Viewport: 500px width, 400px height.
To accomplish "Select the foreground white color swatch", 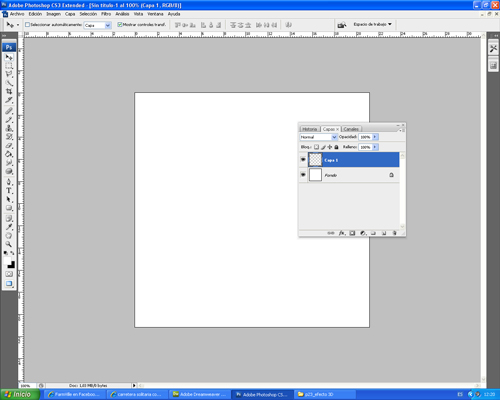I will pyautogui.click(x=7, y=261).
